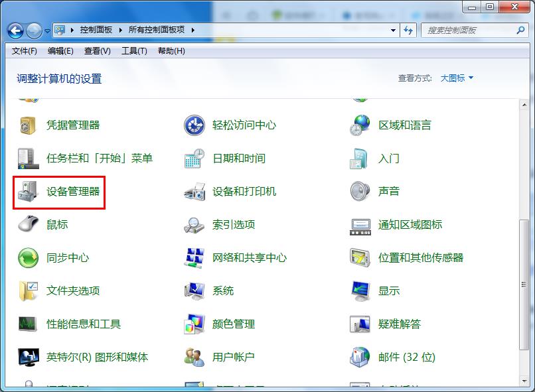Click the back navigation button
This screenshot has width=535, height=392.
click(x=15, y=30)
